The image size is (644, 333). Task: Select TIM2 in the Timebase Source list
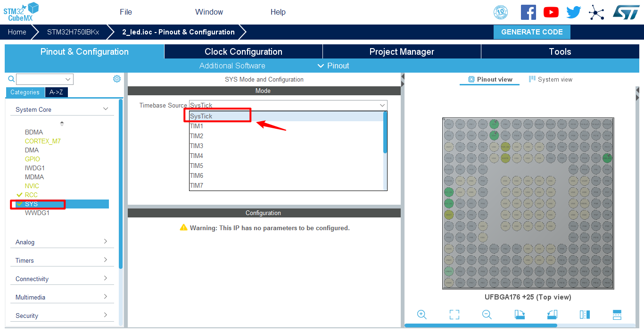click(197, 136)
